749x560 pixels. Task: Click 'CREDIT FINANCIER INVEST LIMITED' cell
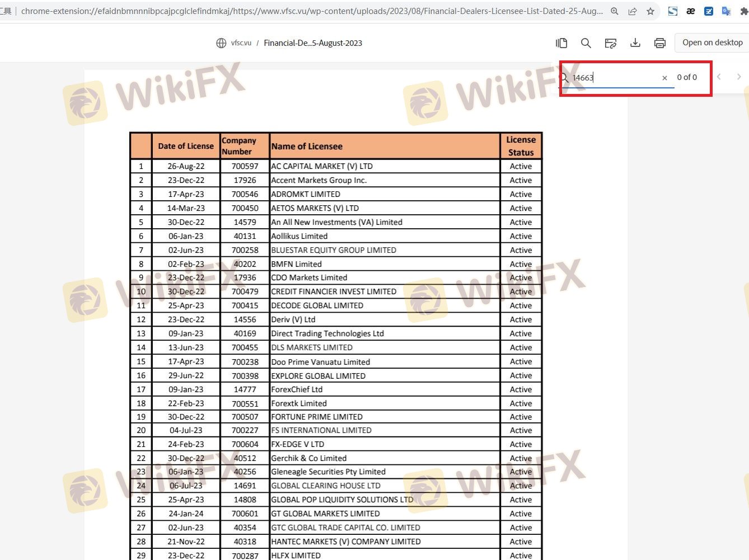[385, 291]
